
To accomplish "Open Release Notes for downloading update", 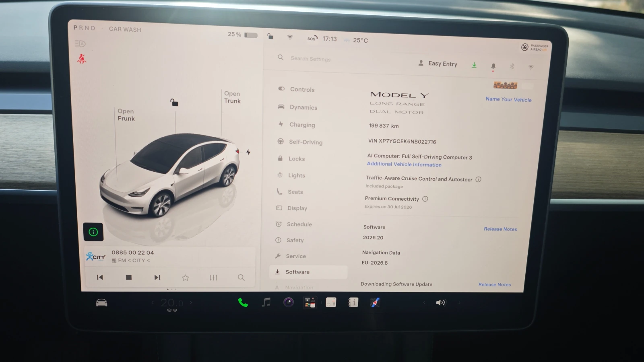I will (x=495, y=284).
